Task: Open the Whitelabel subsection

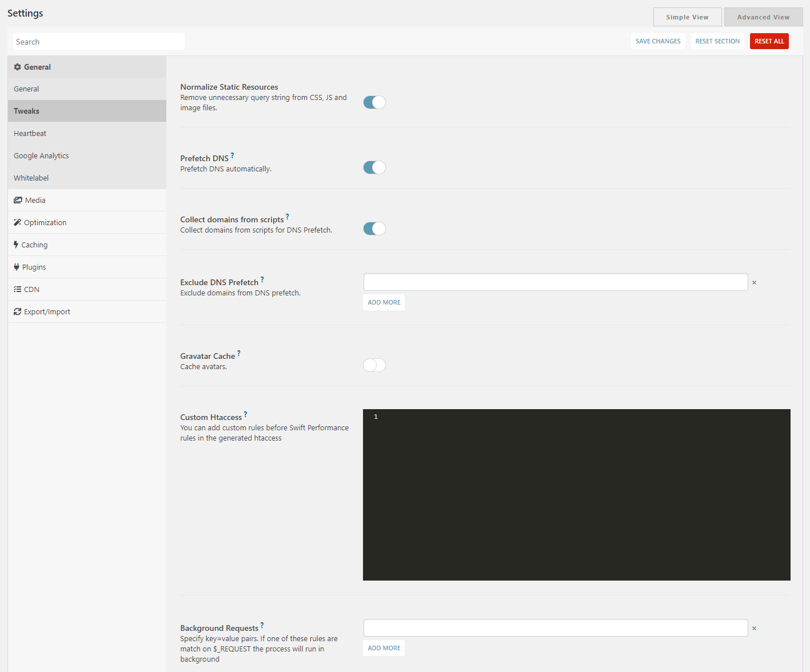Action: coord(87,178)
